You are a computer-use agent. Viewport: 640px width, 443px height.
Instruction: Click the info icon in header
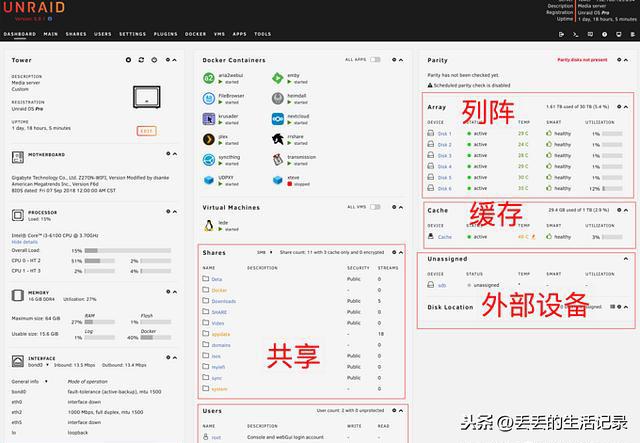point(604,34)
